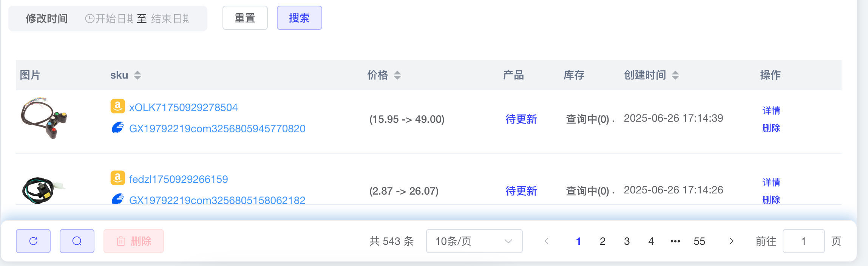Go to page 2
Screen dimensions: 868x266
[x=602, y=241]
